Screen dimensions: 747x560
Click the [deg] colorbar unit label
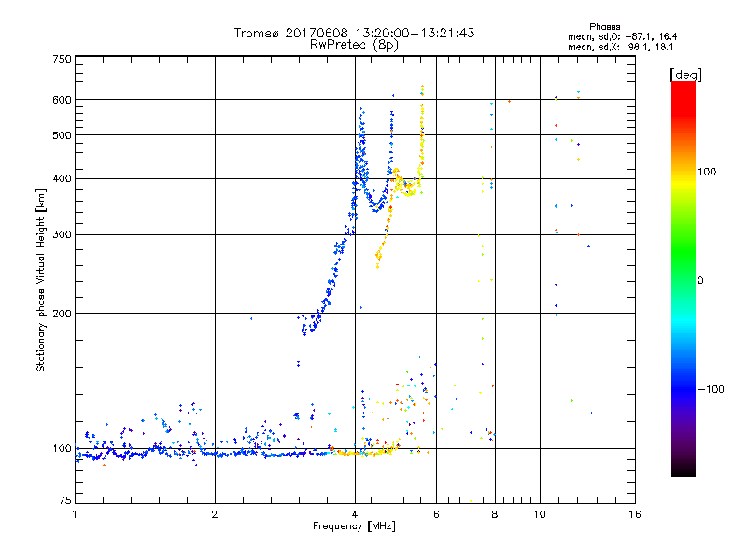[x=685, y=74]
